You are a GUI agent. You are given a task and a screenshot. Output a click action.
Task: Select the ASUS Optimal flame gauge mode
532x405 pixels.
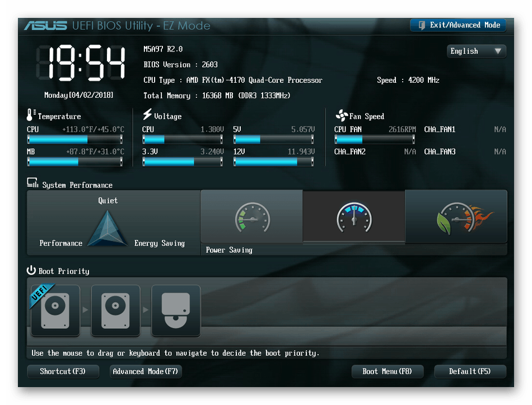[x=456, y=217]
